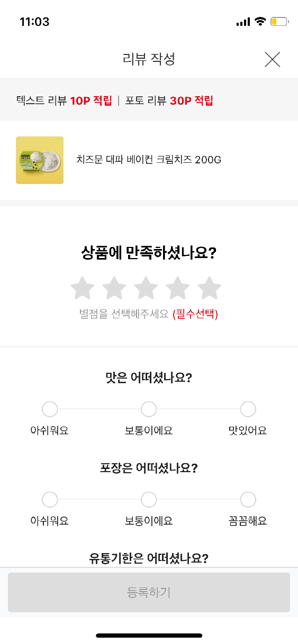Rate the product one star

[x=82, y=288]
